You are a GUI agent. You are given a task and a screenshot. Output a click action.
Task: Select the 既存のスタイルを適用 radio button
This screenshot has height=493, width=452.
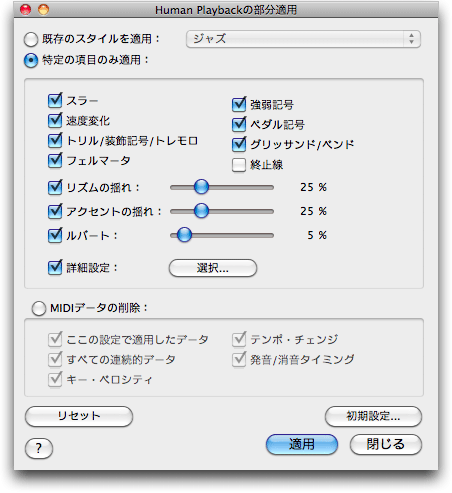coord(31,39)
